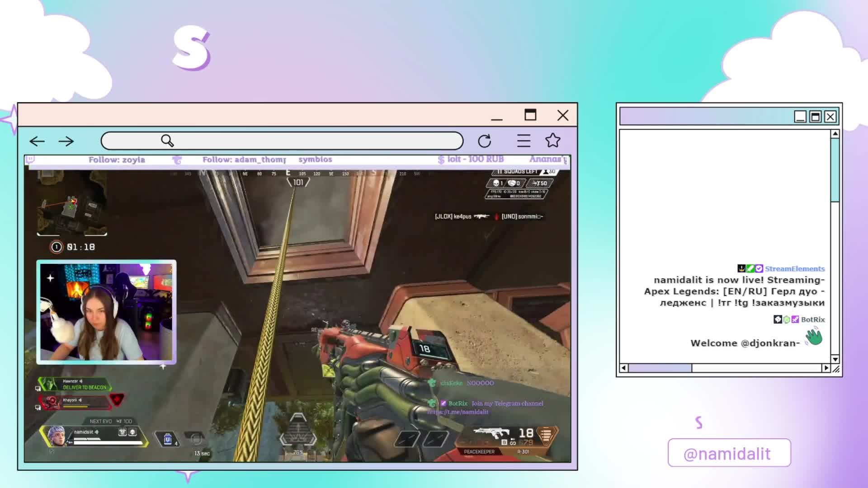Click the chat horizontal scrollbar thumb
The height and width of the screenshot is (488, 868).
tap(660, 368)
